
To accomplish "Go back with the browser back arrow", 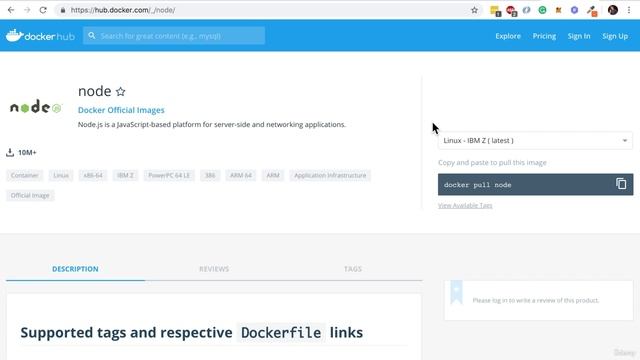I will tap(11, 10).
